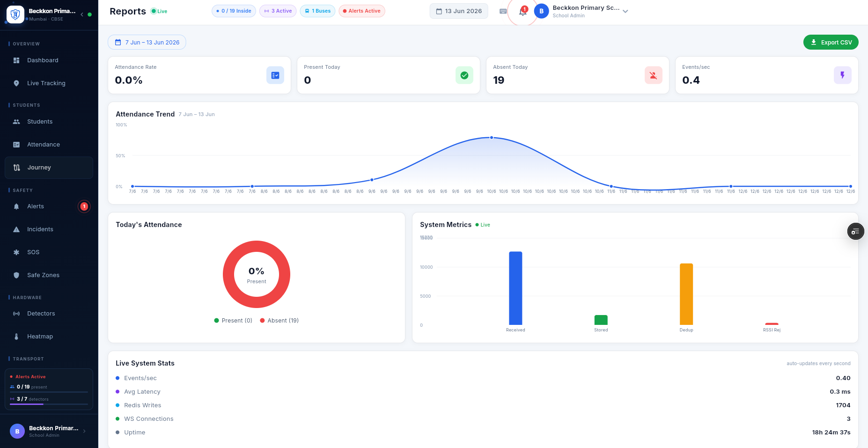Click the floating settings toggle icon
This screenshot has height=448, width=868.
pyautogui.click(x=855, y=231)
